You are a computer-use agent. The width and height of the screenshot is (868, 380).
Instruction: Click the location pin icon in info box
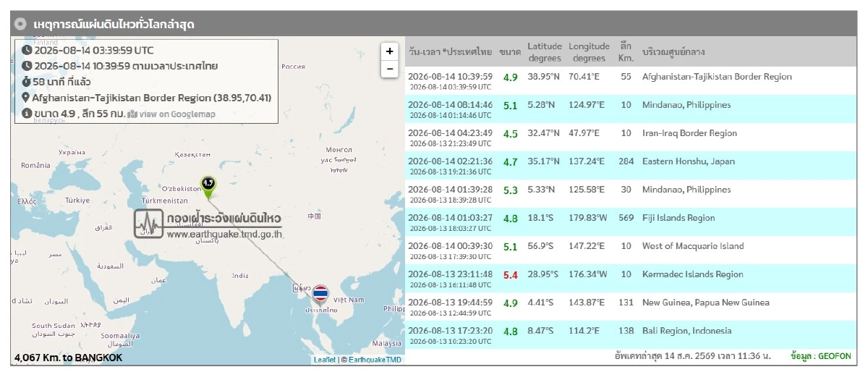[x=27, y=98]
